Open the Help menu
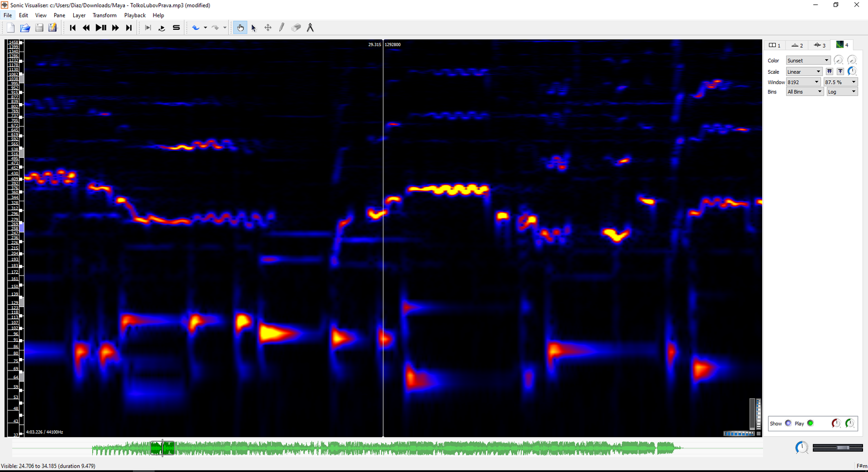 click(x=158, y=15)
